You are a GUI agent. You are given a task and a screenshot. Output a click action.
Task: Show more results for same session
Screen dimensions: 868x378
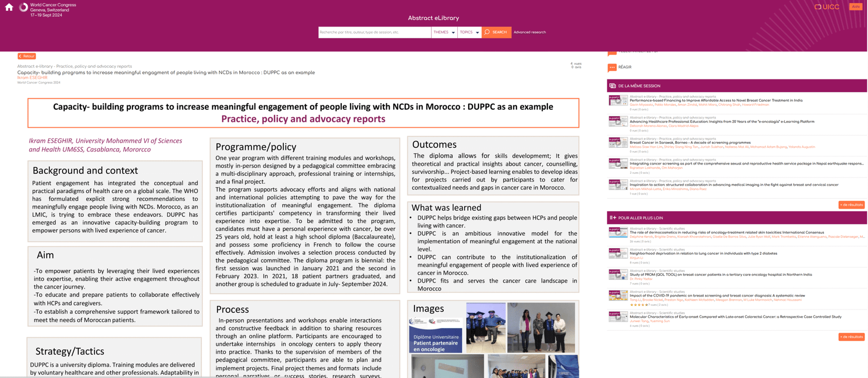click(851, 205)
